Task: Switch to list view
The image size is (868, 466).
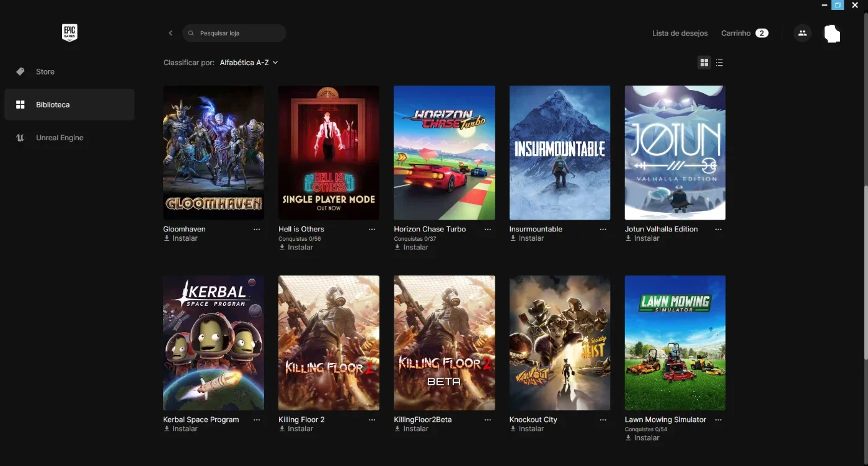Action: [x=719, y=63]
